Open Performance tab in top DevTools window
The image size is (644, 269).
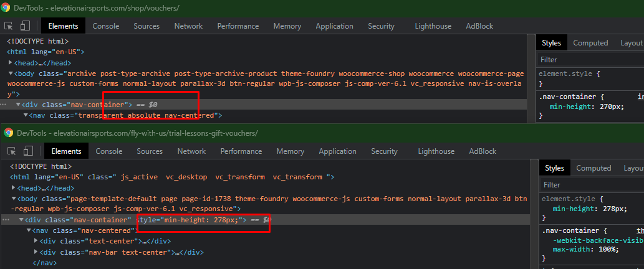click(238, 26)
